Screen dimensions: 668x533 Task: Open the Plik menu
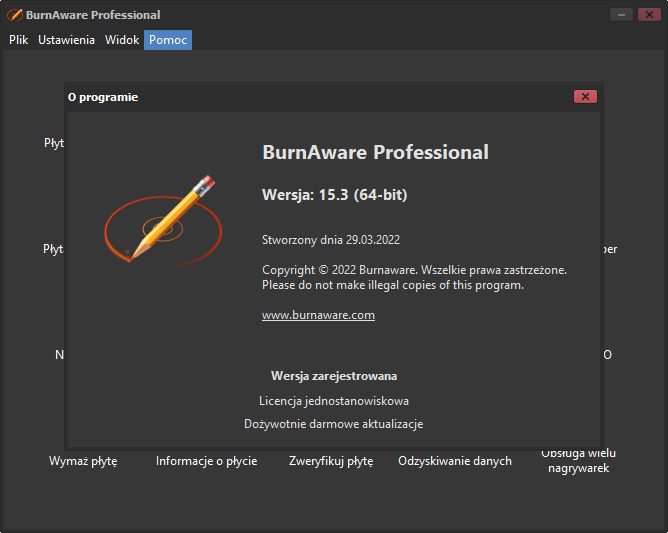pos(18,40)
